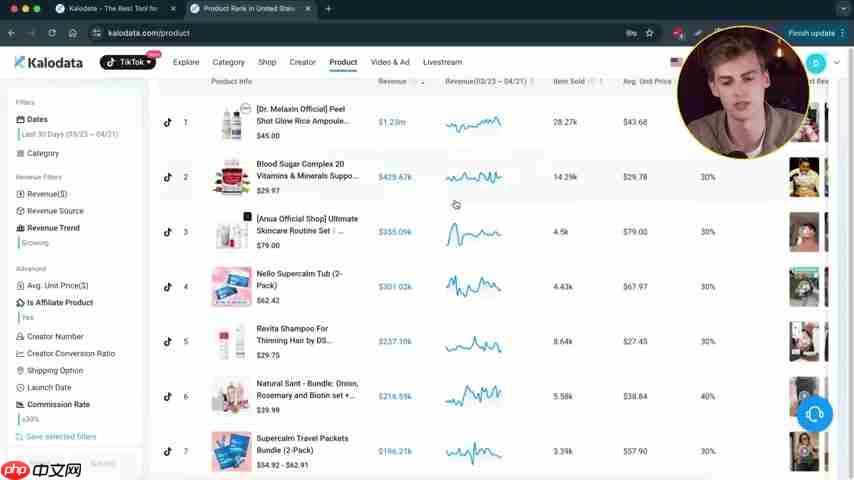Open Supercalm Travel Packets Bundle product
Viewport: 854px width, 480px height.
[302, 444]
